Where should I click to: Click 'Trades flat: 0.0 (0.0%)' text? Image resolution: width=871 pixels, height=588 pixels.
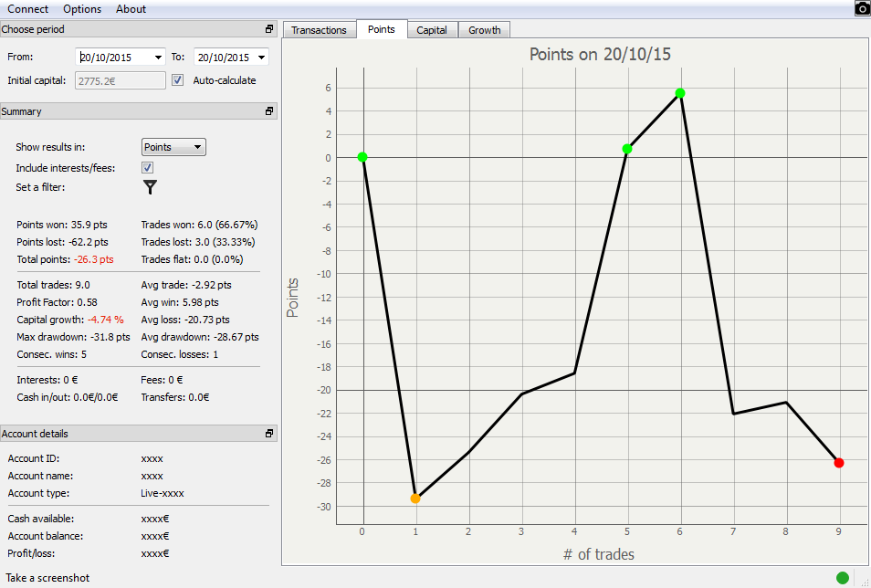coord(193,259)
